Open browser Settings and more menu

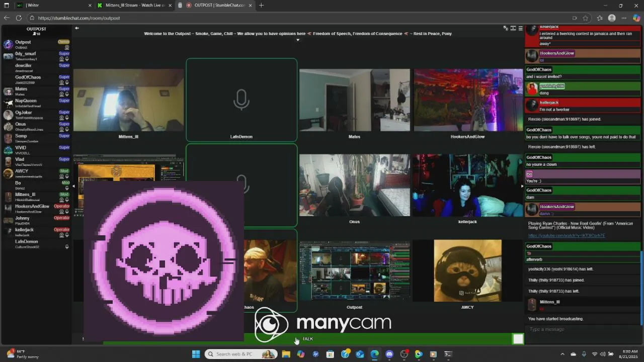tap(624, 18)
